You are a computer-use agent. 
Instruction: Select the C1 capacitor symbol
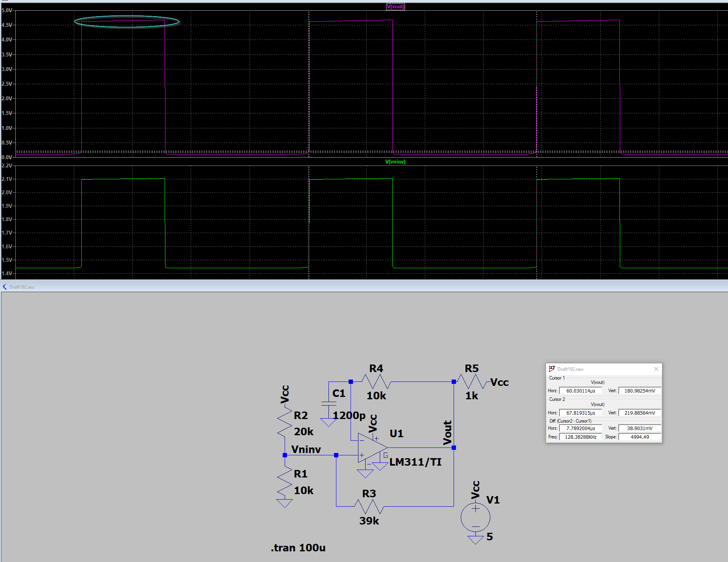click(x=328, y=404)
